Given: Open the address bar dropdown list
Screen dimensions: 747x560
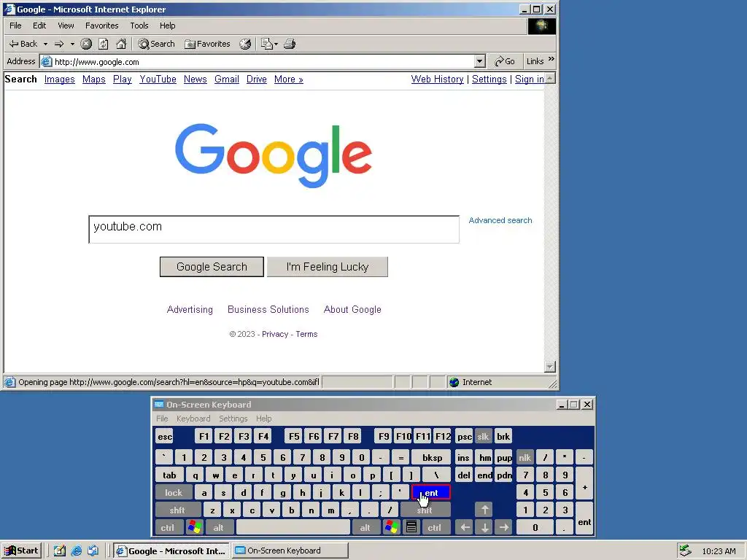Looking at the screenshot, I should coord(480,61).
